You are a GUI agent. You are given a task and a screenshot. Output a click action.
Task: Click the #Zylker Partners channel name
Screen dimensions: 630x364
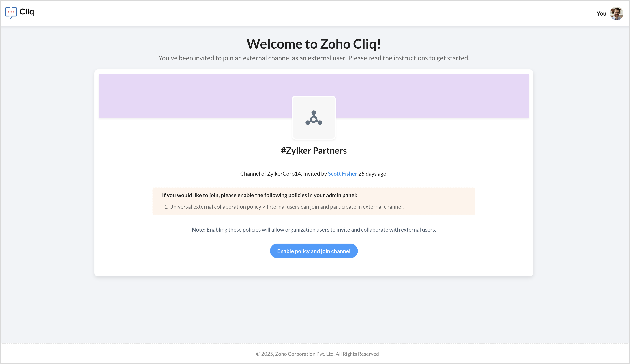point(314,151)
